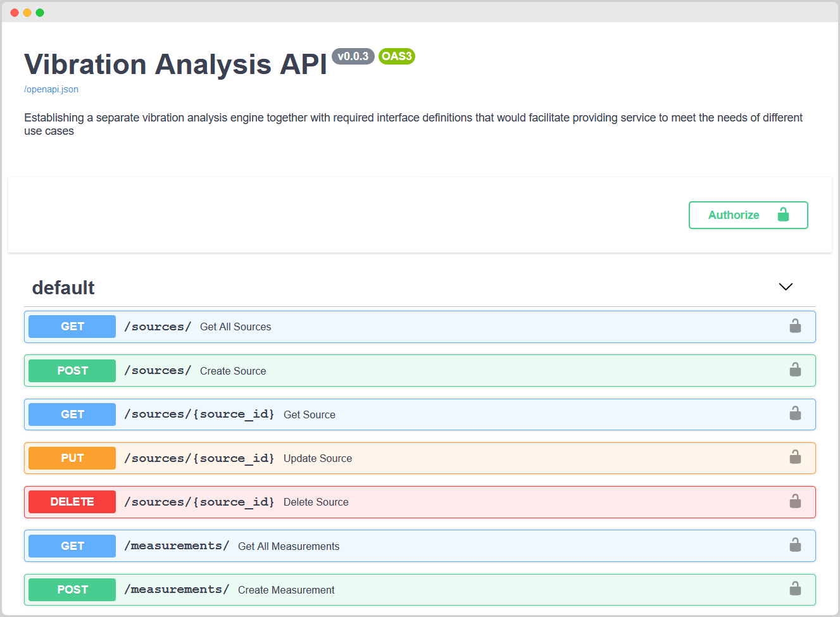Click the 'Get All Sources' summary text
This screenshot has width=840, height=617.
click(235, 327)
